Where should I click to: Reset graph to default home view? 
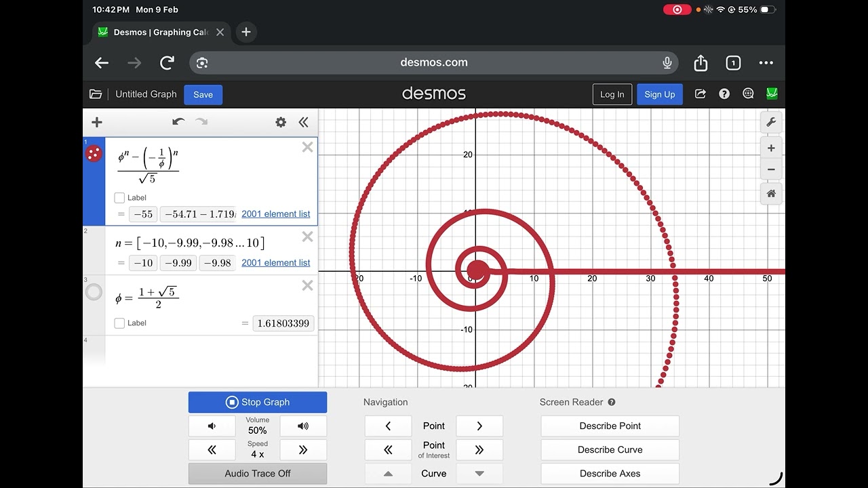pos(771,194)
